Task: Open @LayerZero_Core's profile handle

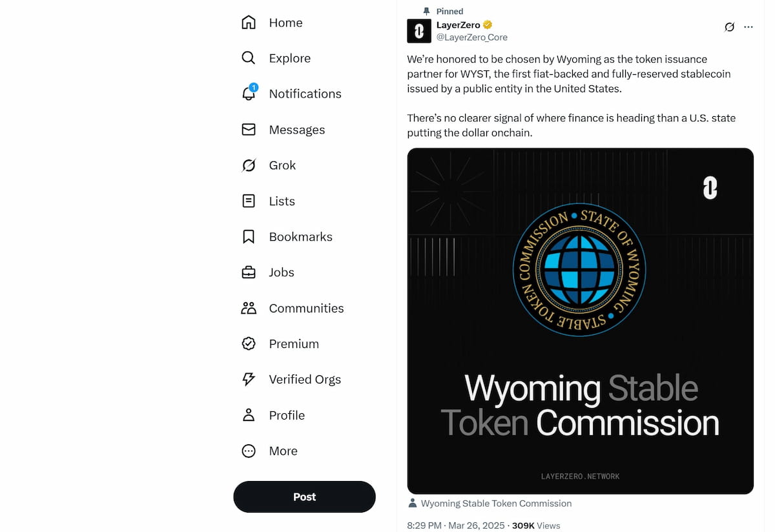Action: click(x=471, y=37)
